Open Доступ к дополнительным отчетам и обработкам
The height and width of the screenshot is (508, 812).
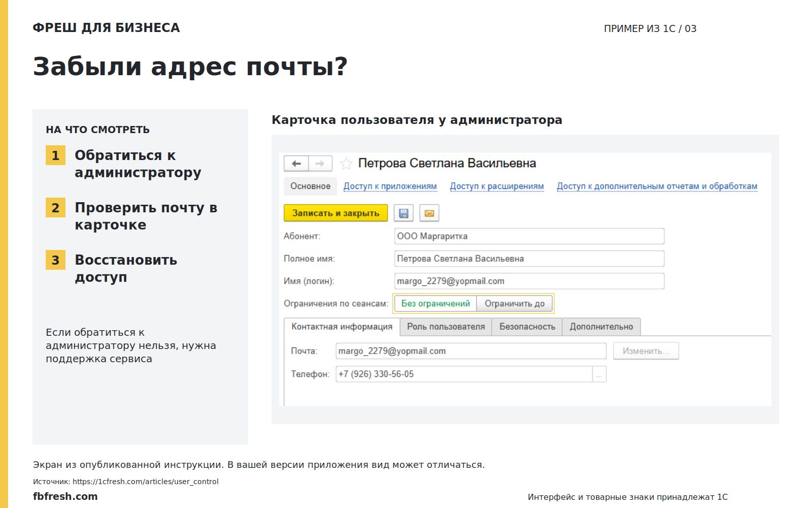click(657, 186)
